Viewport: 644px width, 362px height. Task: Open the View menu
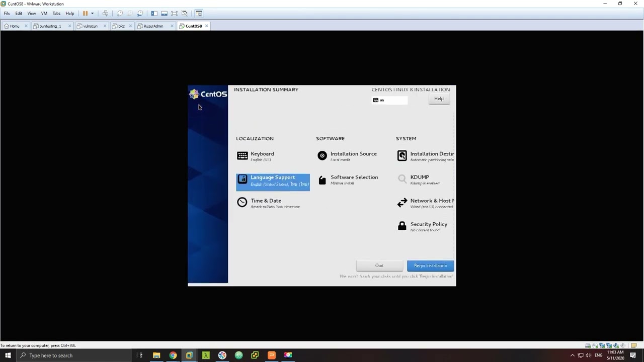(31, 13)
